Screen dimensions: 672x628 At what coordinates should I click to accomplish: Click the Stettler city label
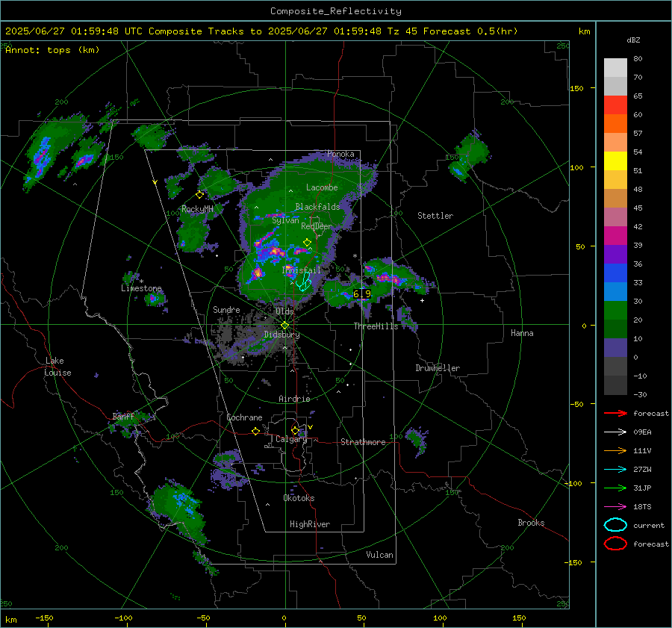pyautogui.click(x=435, y=216)
